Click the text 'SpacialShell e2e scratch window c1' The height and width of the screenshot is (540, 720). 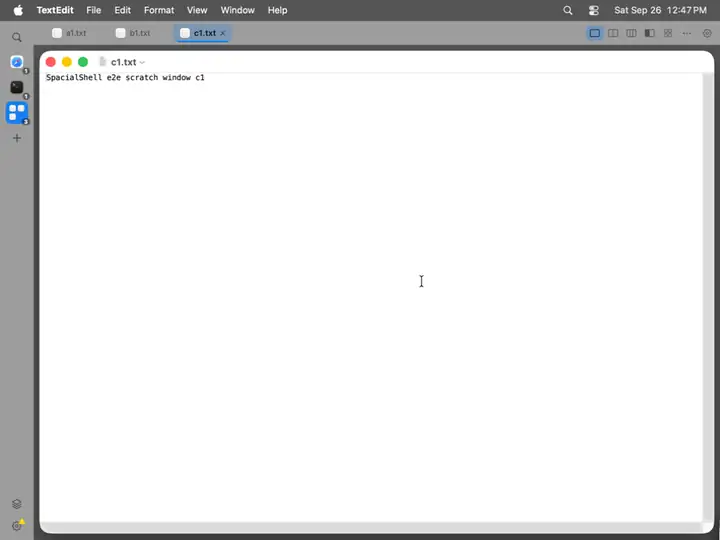click(x=125, y=77)
